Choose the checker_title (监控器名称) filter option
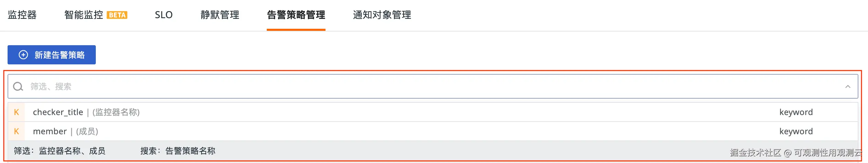 [x=86, y=112]
